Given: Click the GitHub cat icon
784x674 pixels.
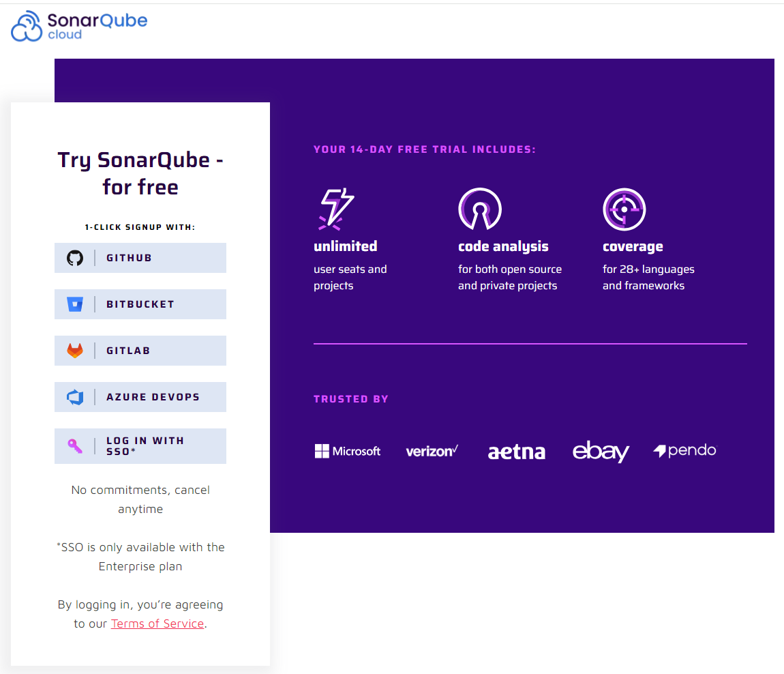Looking at the screenshot, I should click(x=75, y=258).
